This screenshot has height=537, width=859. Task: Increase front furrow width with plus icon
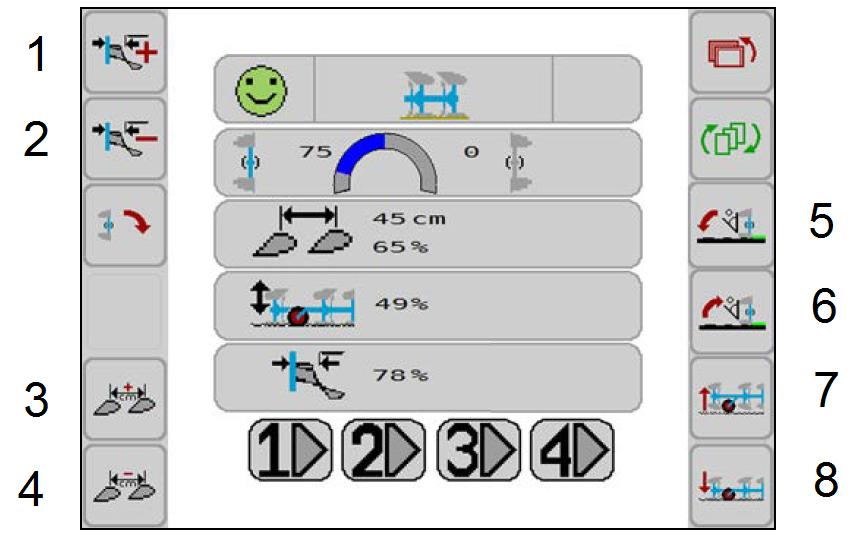coord(125,53)
